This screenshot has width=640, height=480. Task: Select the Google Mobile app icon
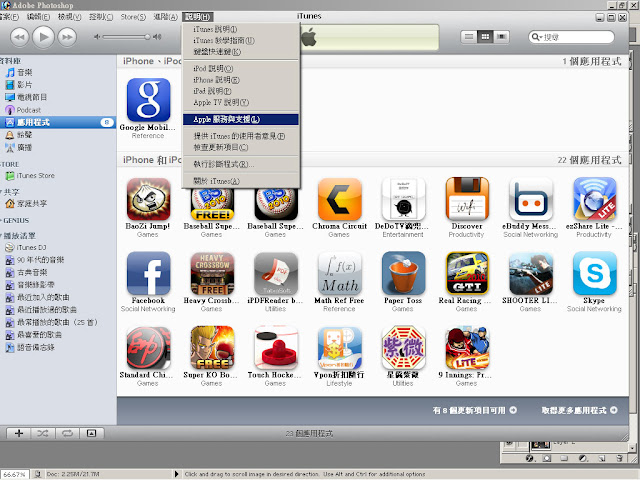pyautogui.click(x=149, y=100)
